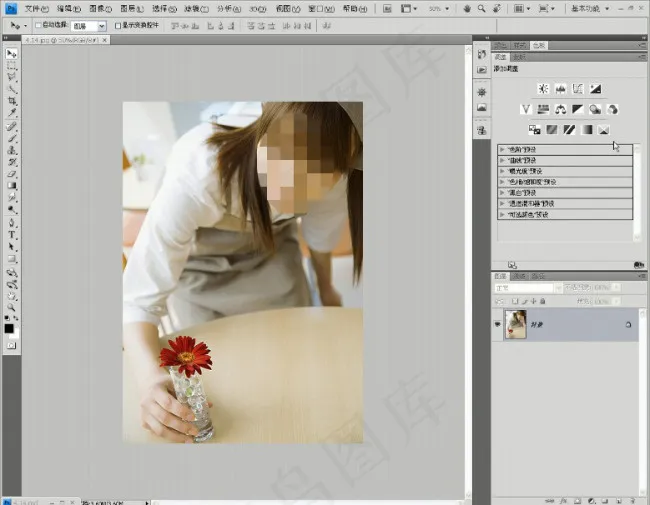
Task: Click the Brightness/Contrast adjustment icon
Action: click(543, 89)
